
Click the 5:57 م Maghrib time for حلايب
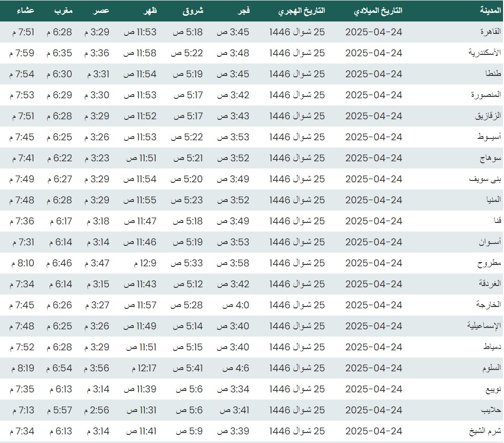pyautogui.click(x=59, y=410)
